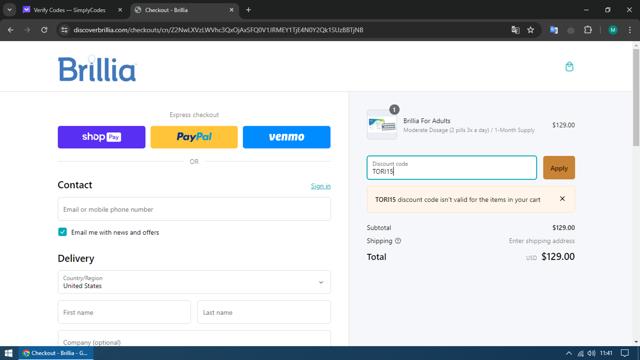Apply the discount code
The height and width of the screenshot is (360, 640).
tap(559, 168)
